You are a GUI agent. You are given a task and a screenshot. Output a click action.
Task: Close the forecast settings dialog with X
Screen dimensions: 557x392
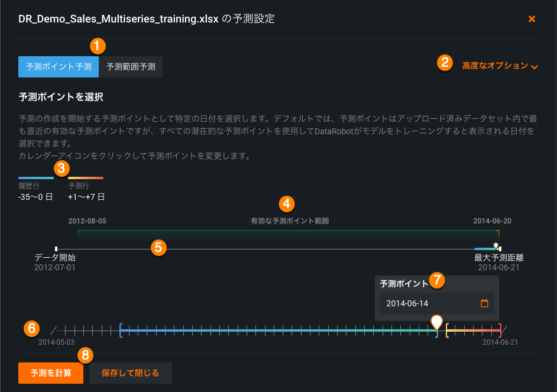tap(532, 19)
